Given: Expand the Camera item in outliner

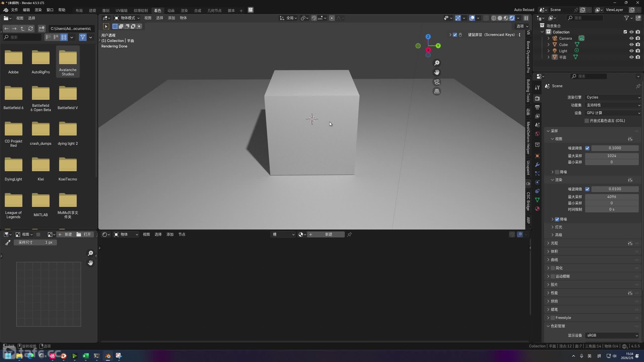Looking at the screenshot, I should pyautogui.click(x=548, y=38).
